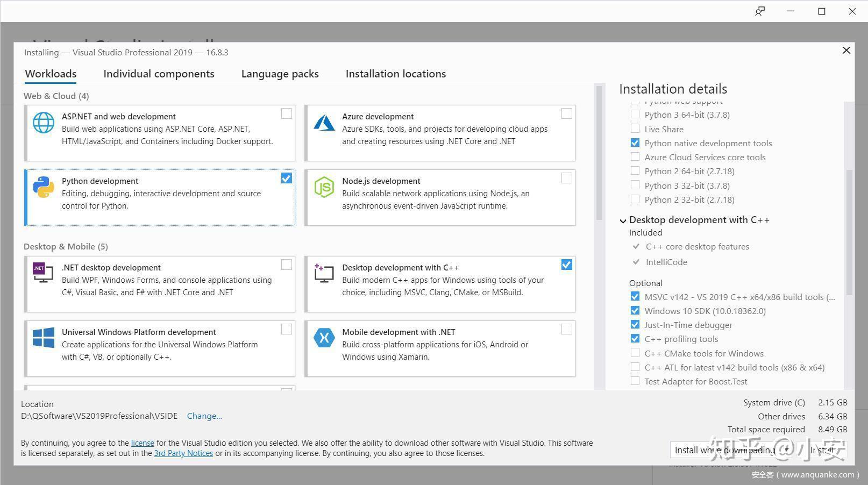Select the ASP.NET and web development workload title
Screen dimensions: 868x485
119,117
